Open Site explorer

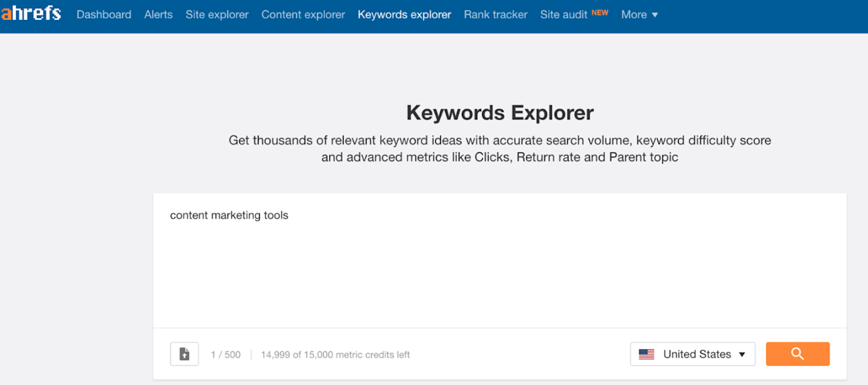pyautogui.click(x=217, y=14)
